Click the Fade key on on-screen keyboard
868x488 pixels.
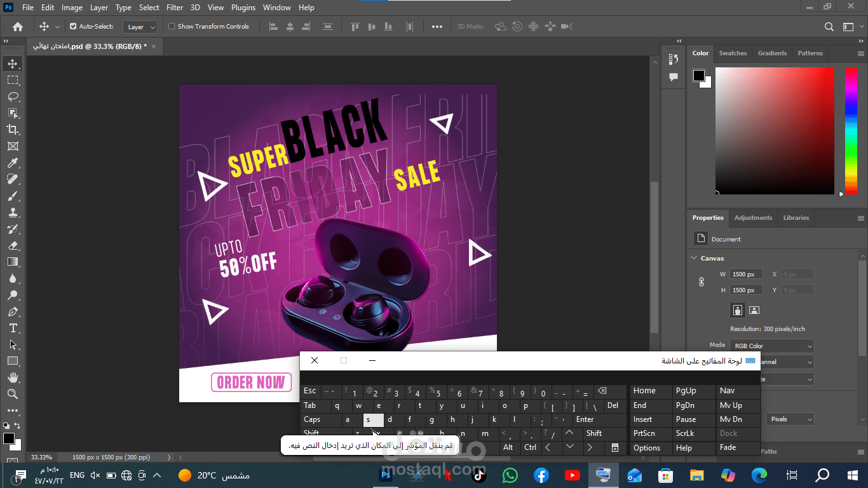(x=738, y=447)
